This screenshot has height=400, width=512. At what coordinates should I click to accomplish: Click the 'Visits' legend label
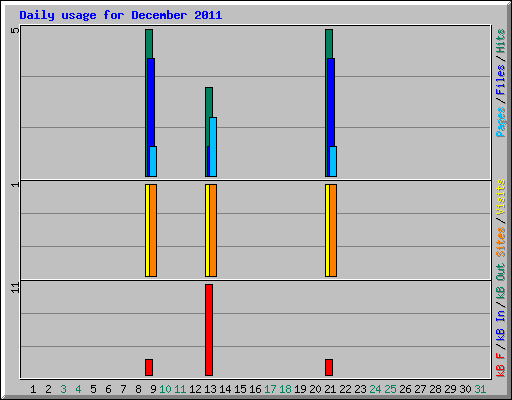(x=501, y=198)
